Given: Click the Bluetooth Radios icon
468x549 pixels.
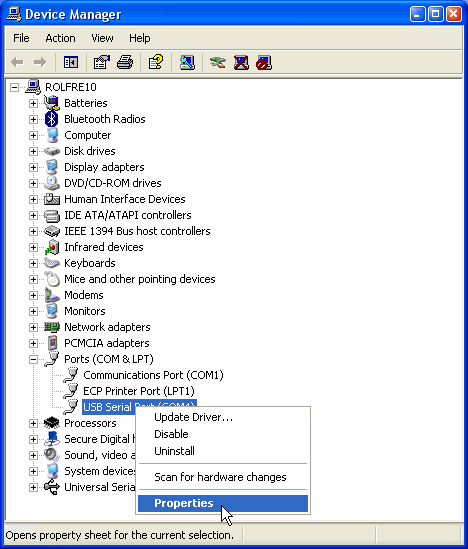Looking at the screenshot, I should coord(52,119).
